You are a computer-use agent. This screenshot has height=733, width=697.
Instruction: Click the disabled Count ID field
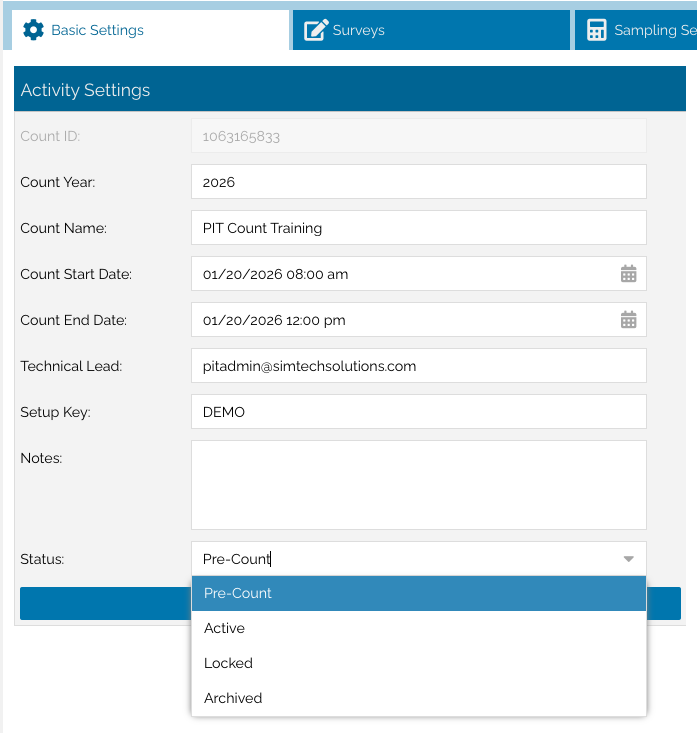pos(419,136)
